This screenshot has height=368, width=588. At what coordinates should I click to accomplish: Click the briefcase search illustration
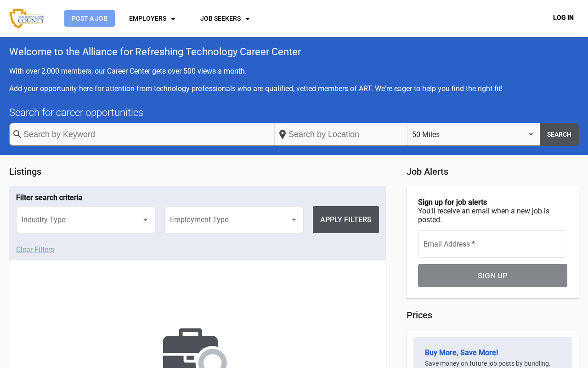(195, 348)
